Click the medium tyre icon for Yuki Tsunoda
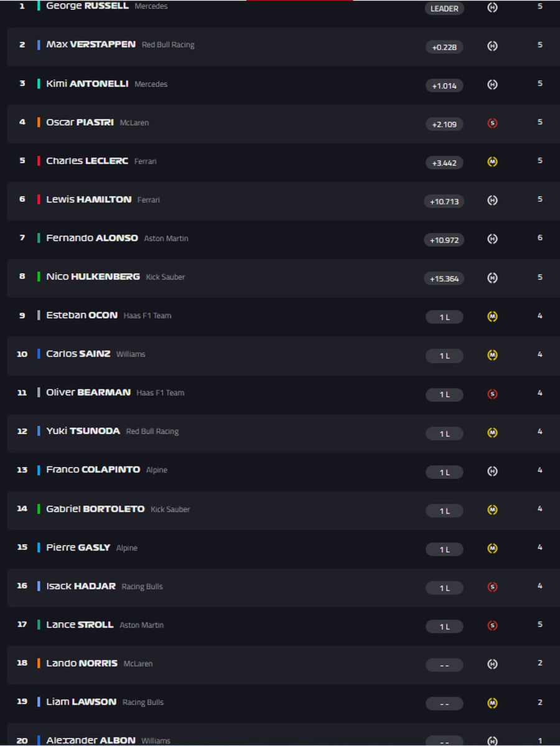 pos(492,432)
